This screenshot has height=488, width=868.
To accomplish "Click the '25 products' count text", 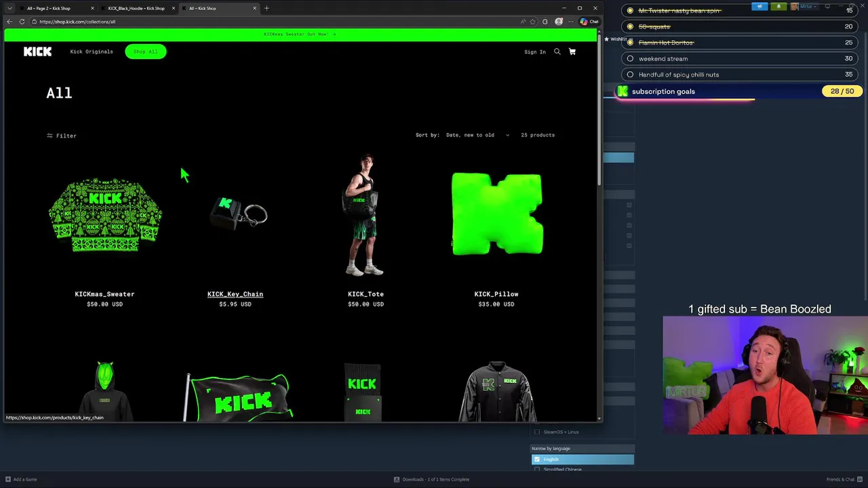I will tap(538, 135).
